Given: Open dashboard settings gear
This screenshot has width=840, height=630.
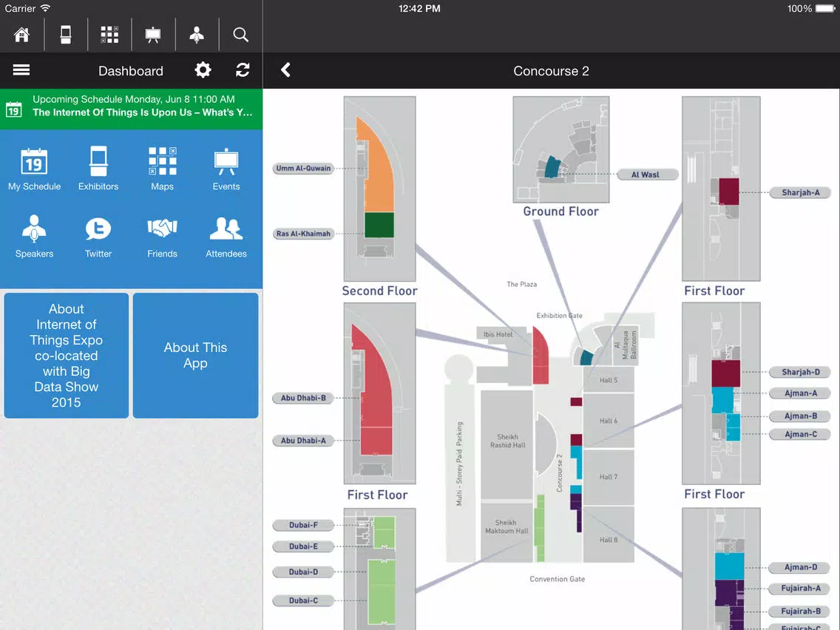Looking at the screenshot, I should click(203, 70).
